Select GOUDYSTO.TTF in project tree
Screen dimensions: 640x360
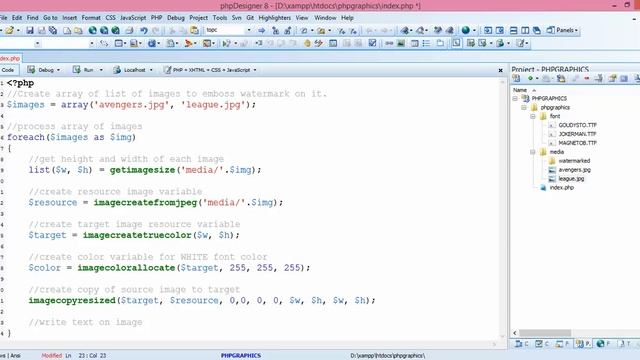[x=577, y=125]
